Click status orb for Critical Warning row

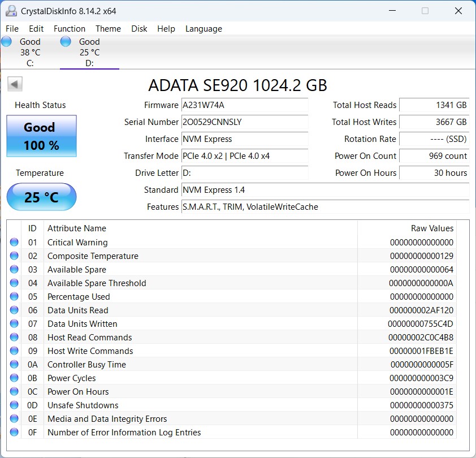click(14, 243)
